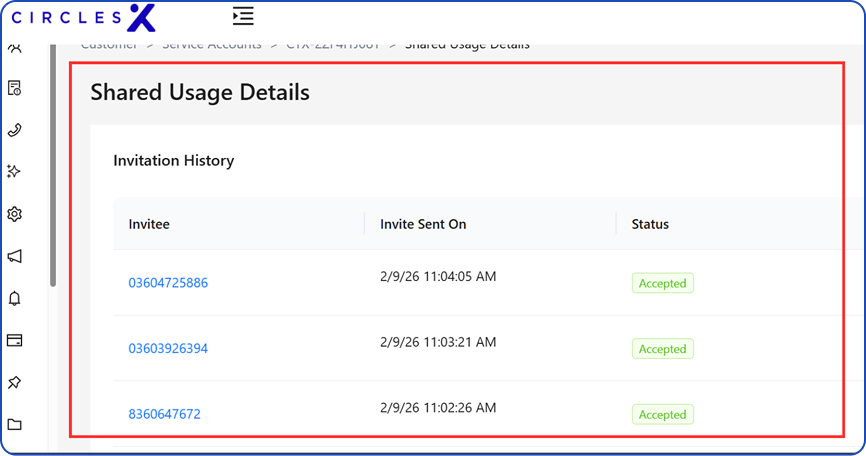Click the invoice document sidebar icon
The width and height of the screenshot is (866, 456).
pyautogui.click(x=15, y=88)
